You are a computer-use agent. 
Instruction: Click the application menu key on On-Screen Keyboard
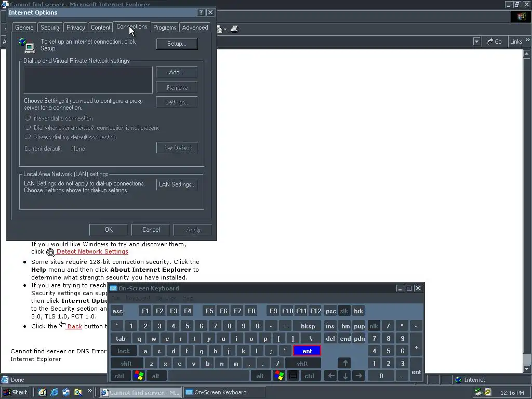coord(293,376)
